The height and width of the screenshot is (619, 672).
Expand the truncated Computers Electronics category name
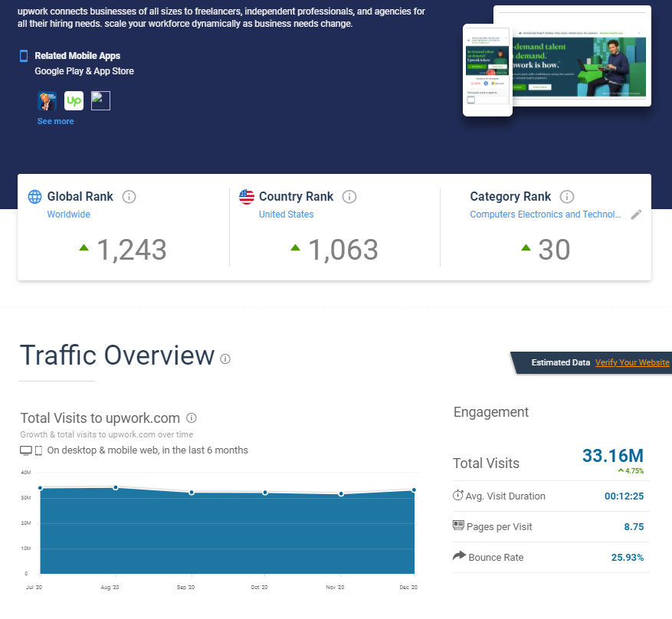pyautogui.click(x=546, y=215)
